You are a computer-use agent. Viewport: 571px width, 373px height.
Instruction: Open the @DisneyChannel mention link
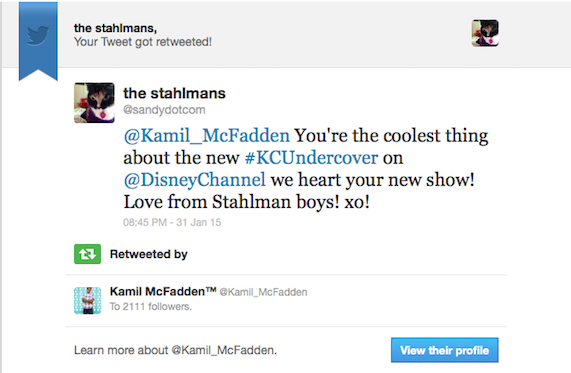pos(194,180)
